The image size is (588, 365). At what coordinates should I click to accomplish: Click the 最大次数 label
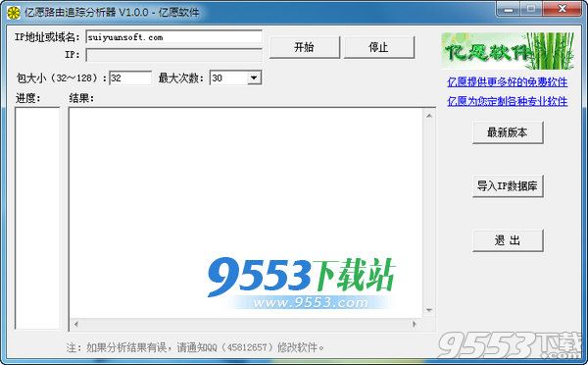181,78
